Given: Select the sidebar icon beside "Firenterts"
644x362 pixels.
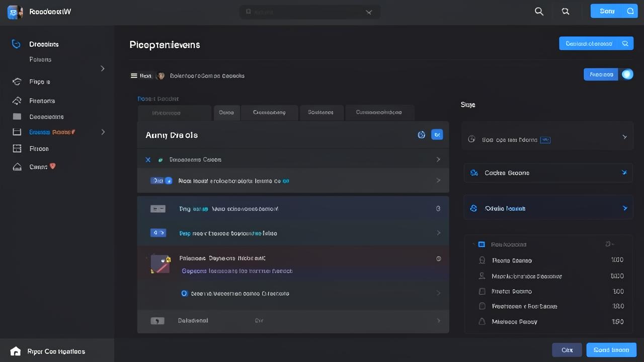Looking at the screenshot, I should pyautogui.click(x=17, y=101).
